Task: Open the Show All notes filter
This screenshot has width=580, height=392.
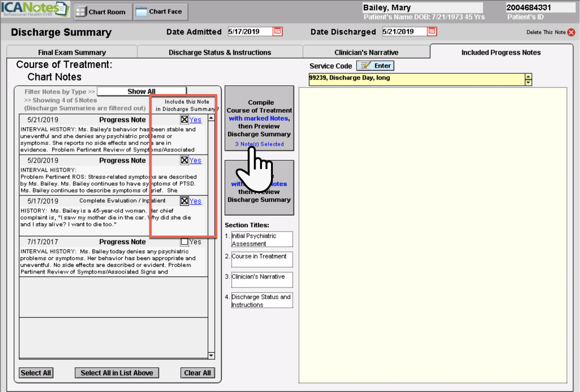Action: pyautogui.click(x=142, y=91)
